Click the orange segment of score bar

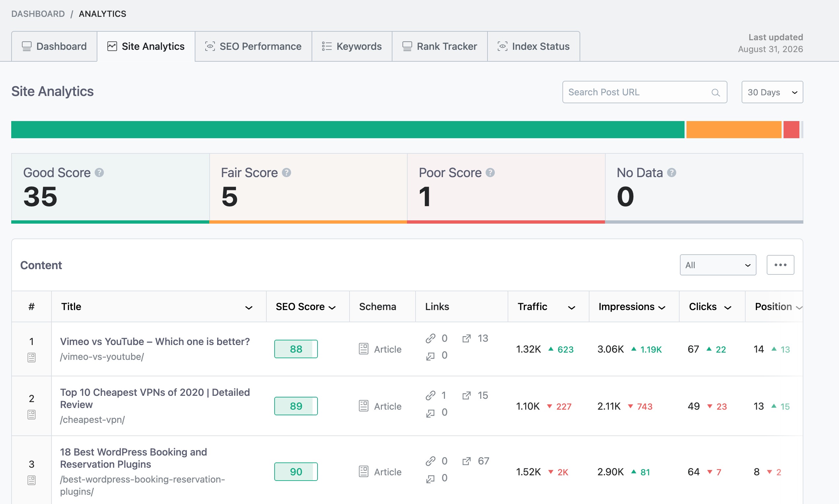point(734,130)
